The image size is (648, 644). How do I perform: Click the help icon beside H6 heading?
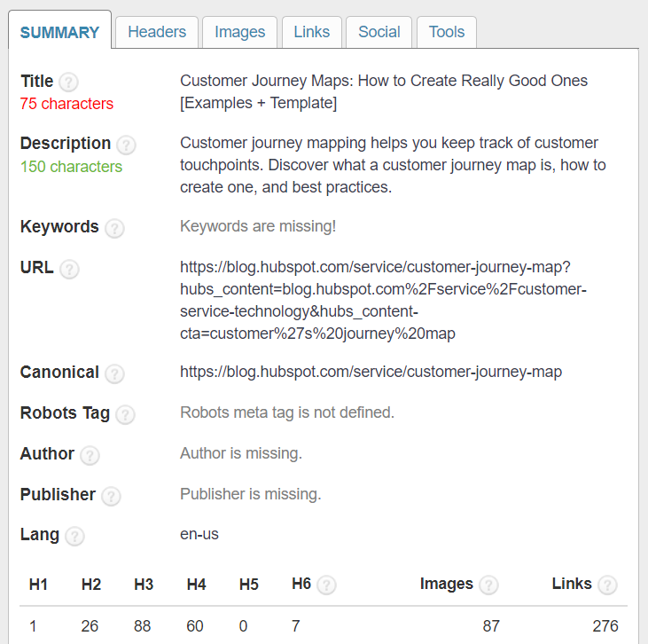326,585
